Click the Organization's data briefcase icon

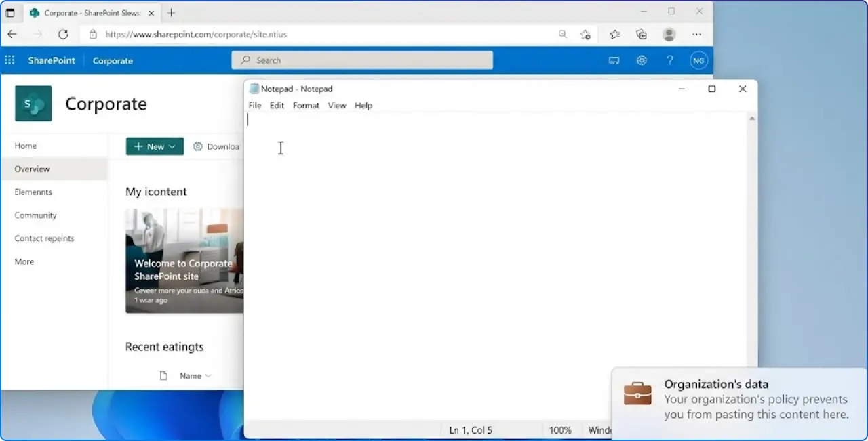click(637, 393)
